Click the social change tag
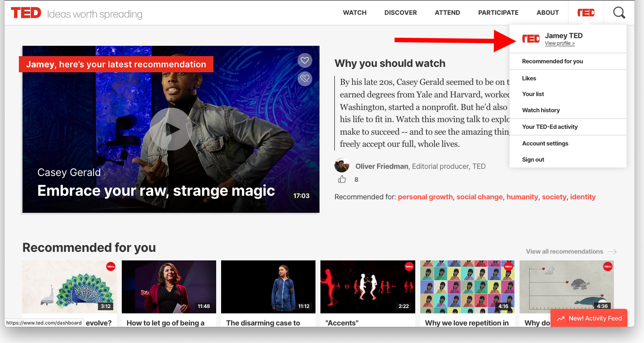 click(x=480, y=197)
